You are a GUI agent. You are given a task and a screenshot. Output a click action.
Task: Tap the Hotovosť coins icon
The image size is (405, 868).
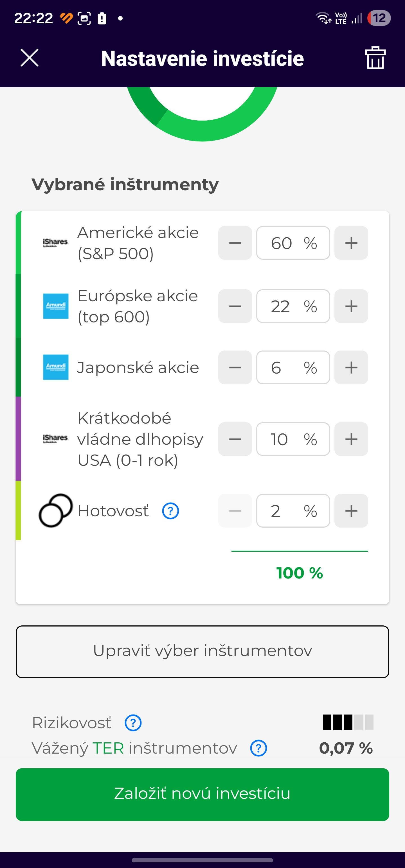tap(56, 510)
